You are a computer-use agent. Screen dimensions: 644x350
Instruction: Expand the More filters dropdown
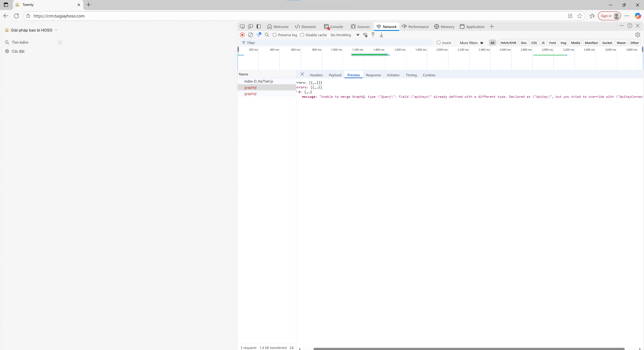point(471,43)
